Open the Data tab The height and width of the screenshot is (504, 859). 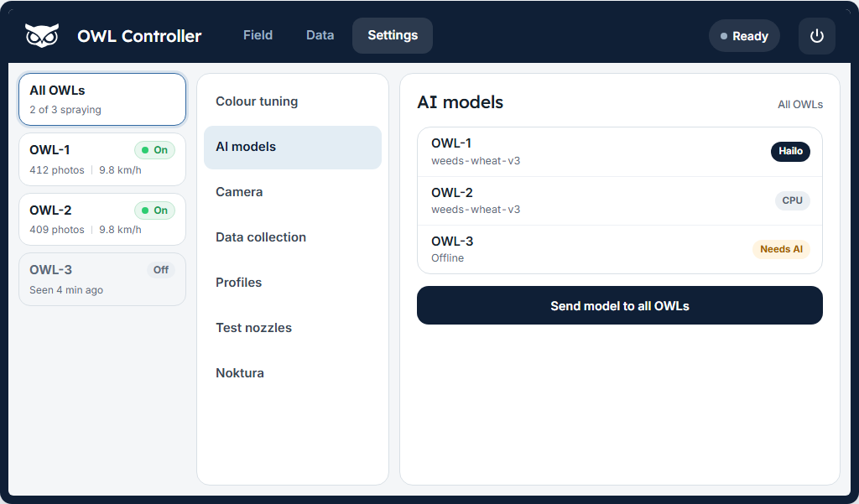point(320,35)
